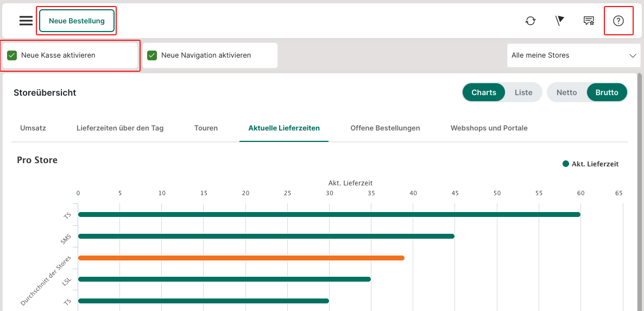Click the Neue Bestellung button
Screen dimensions: 644x311
click(77, 21)
